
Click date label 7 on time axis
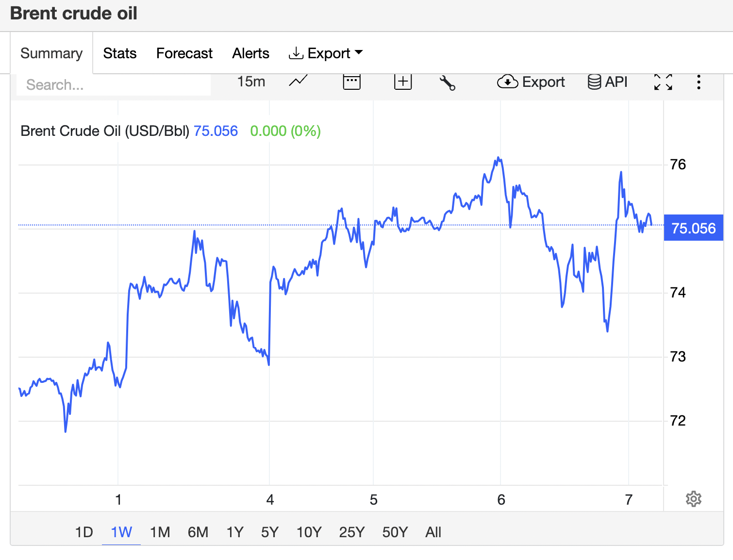pyautogui.click(x=629, y=500)
